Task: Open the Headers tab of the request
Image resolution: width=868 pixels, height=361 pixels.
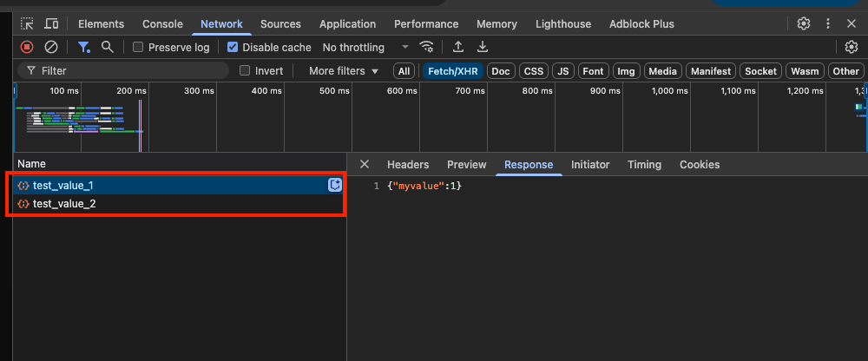Action: coord(408,164)
